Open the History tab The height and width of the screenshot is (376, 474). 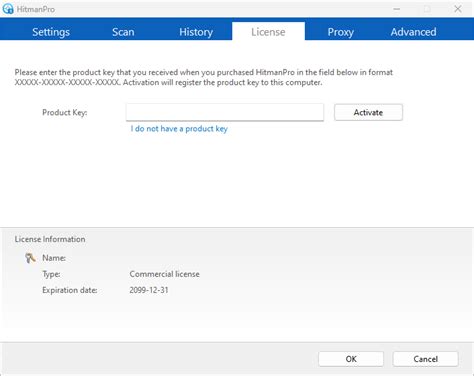(x=196, y=32)
